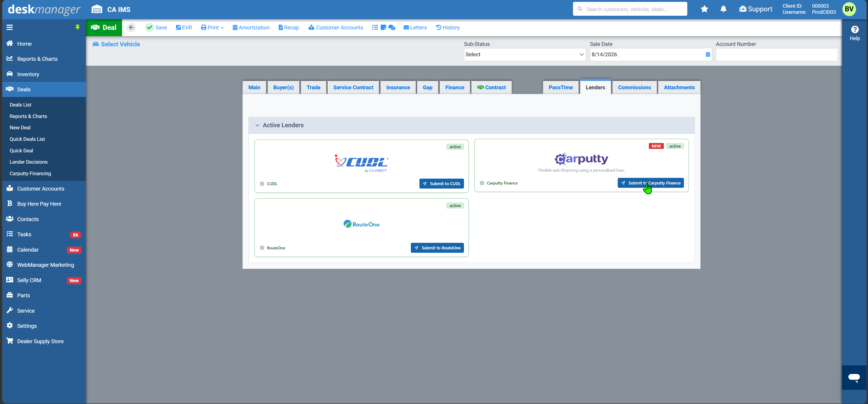Save the deal

(x=156, y=28)
